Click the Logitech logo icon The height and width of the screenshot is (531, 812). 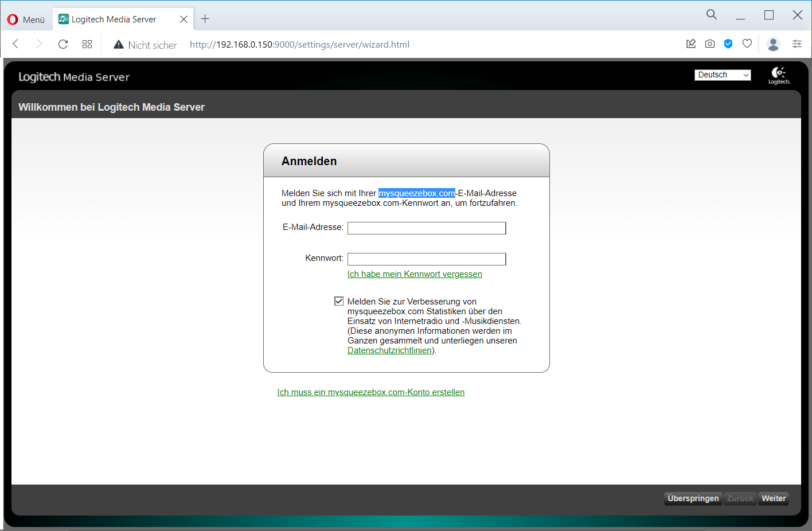779,75
